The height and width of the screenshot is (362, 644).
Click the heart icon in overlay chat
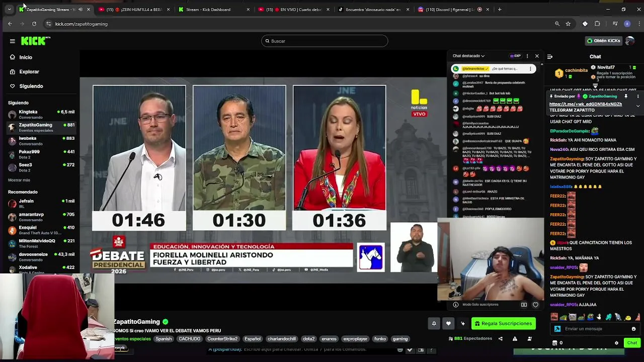click(535, 305)
